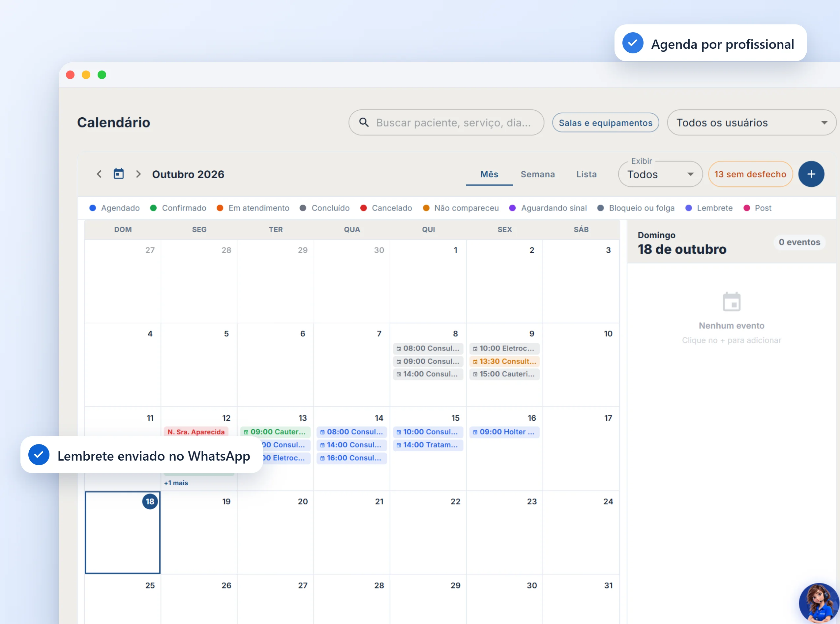Open the 10:00 Consul event on day 15

click(428, 432)
